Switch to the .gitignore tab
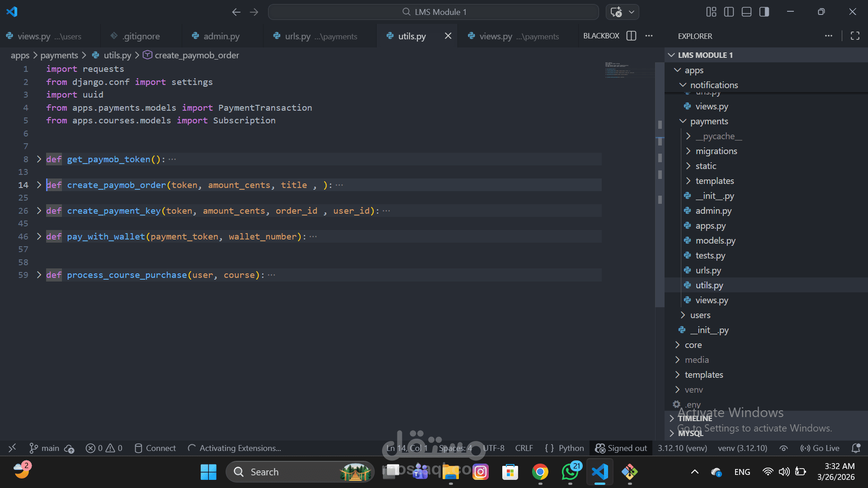868x488 pixels. (x=141, y=36)
